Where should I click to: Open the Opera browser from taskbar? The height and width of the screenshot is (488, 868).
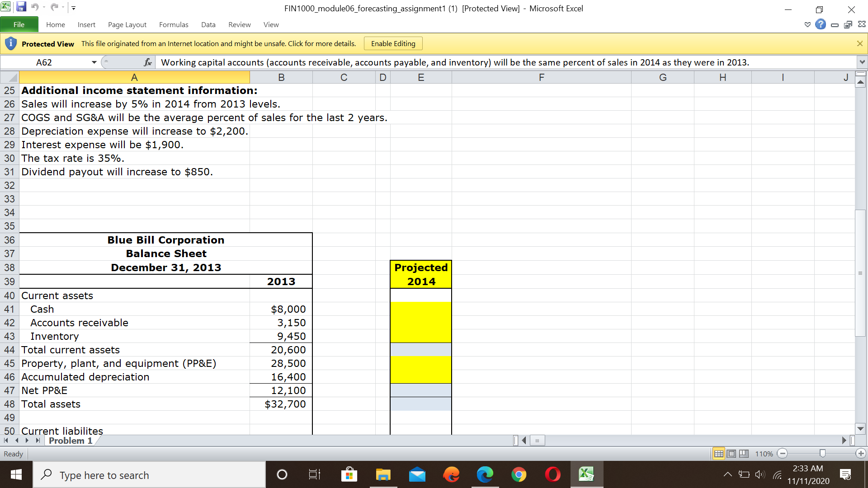tap(552, 474)
